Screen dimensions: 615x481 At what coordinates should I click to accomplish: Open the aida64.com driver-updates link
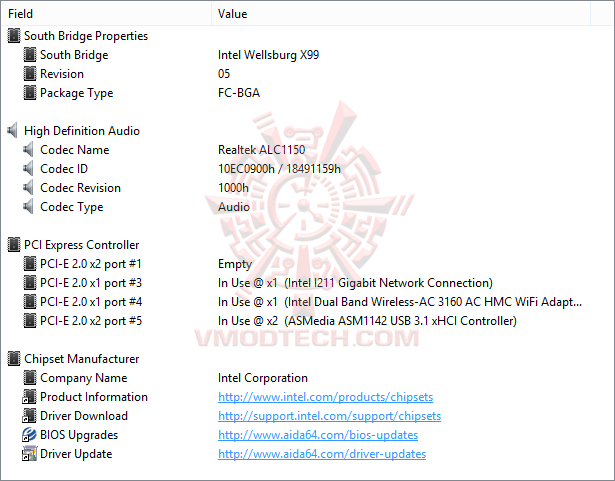click(x=322, y=454)
